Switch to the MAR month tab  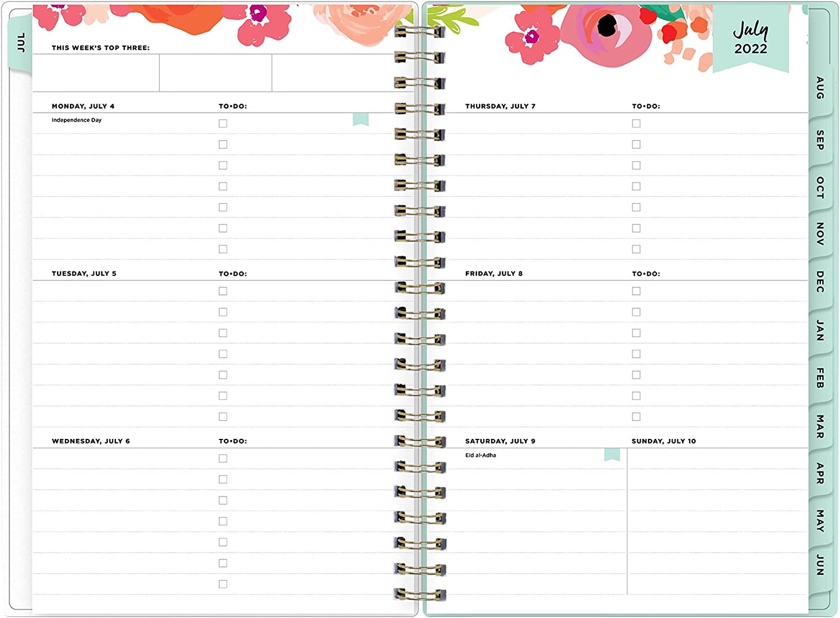(819, 427)
